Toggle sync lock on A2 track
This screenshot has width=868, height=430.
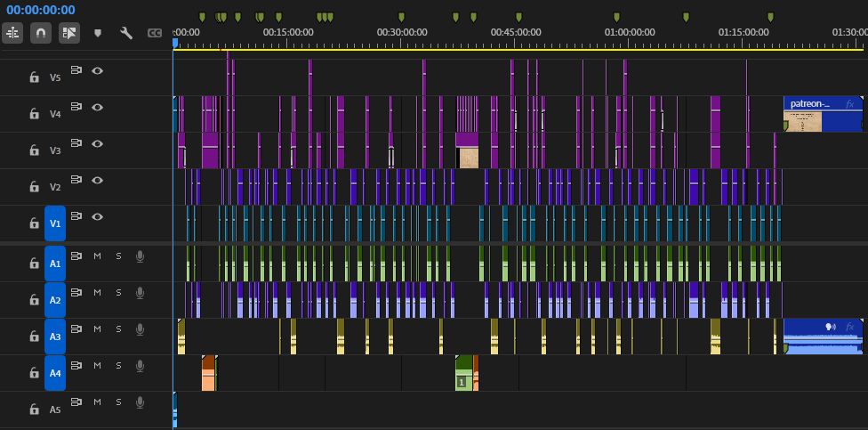(76, 292)
